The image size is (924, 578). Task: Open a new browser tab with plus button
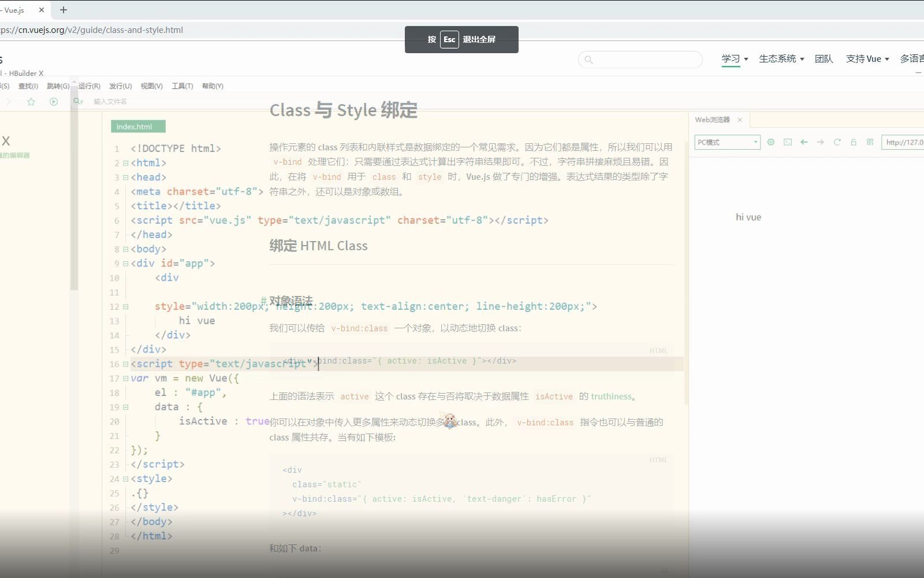click(64, 10)
